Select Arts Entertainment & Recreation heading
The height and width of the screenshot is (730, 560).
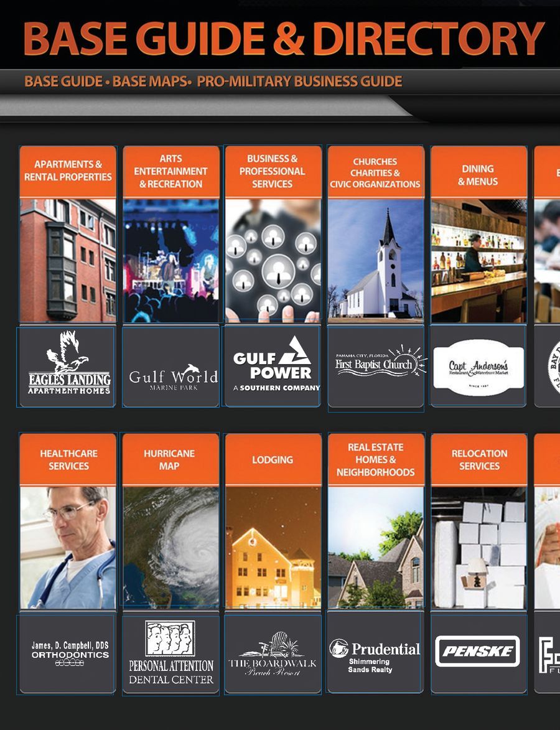click(x=171, y=171)
